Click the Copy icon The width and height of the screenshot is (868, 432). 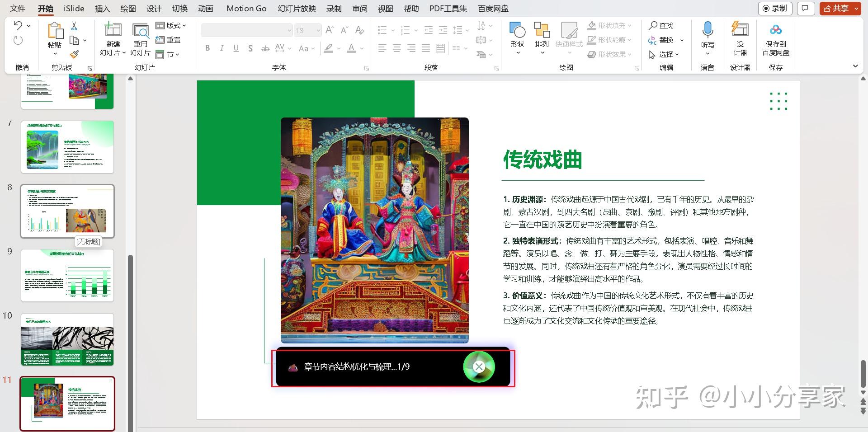click(74, 40)
